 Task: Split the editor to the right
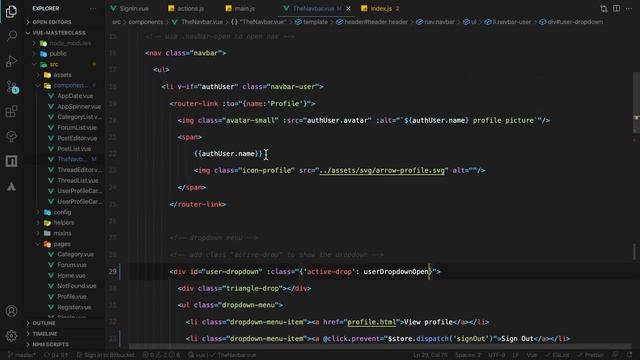point(616,9)
